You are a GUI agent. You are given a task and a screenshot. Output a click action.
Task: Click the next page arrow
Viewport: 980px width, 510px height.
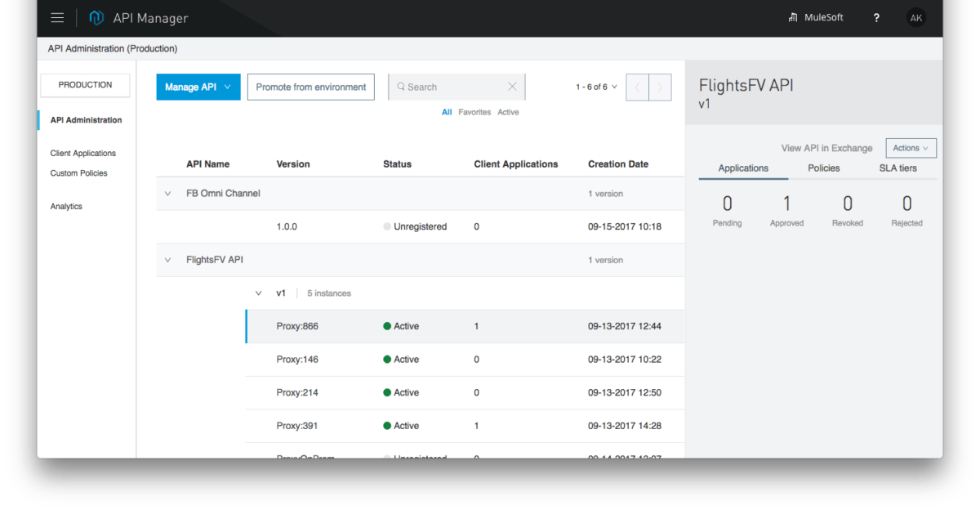[x=658, y=87]
